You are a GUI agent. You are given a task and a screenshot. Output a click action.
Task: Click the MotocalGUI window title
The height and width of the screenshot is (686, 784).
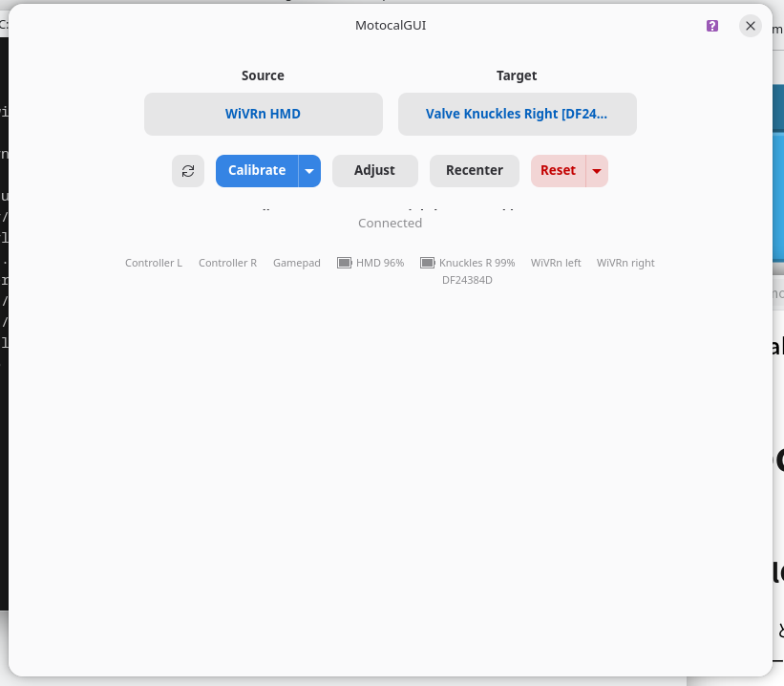[x=391, y=26]
